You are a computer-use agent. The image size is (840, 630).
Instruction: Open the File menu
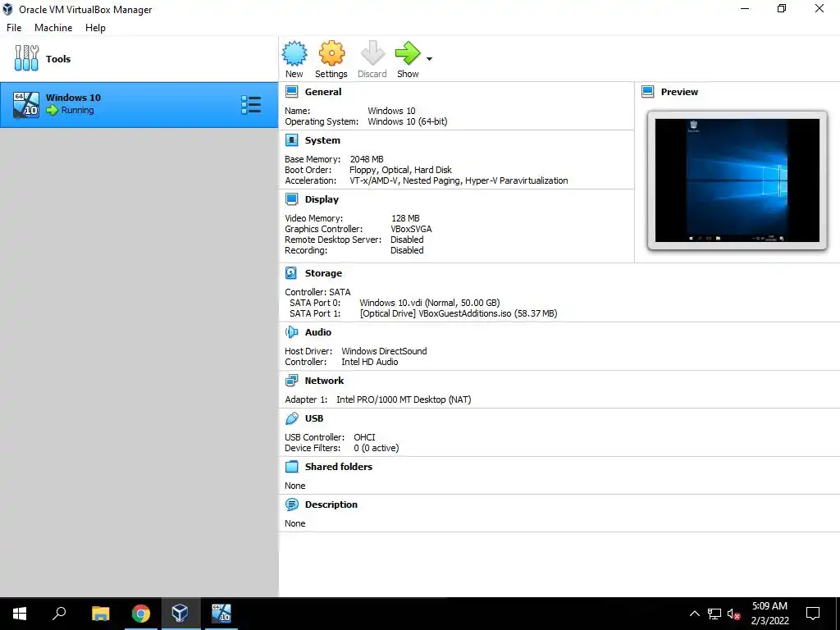coord(14,28)
